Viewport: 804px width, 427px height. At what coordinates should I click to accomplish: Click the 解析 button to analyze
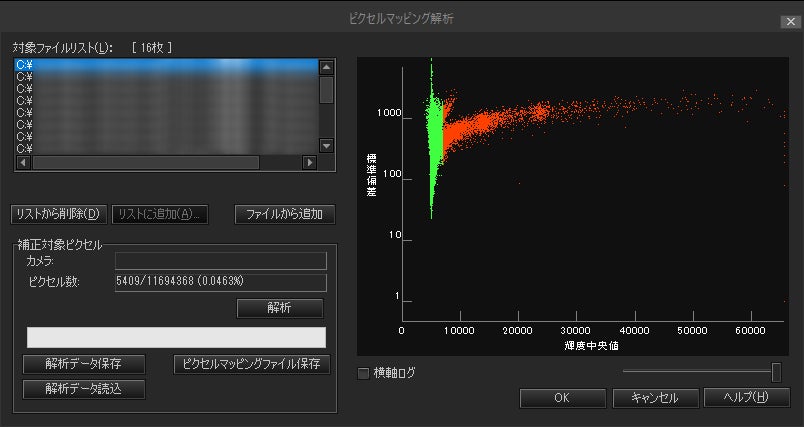coord(280,308)
